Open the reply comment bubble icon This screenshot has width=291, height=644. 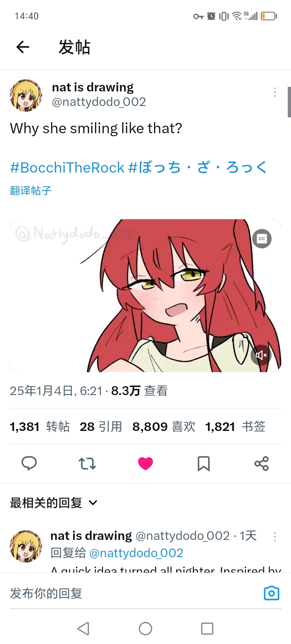[29, 463]
